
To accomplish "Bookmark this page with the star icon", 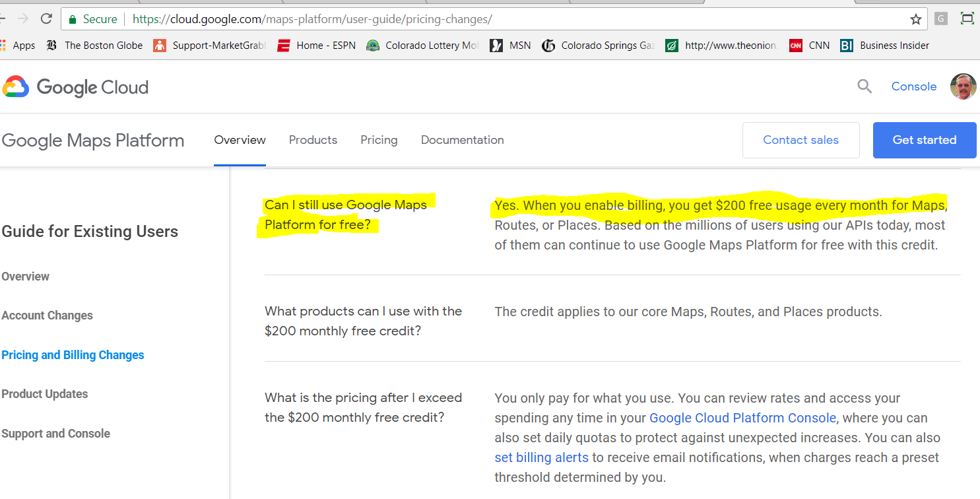I will [915, 19].
